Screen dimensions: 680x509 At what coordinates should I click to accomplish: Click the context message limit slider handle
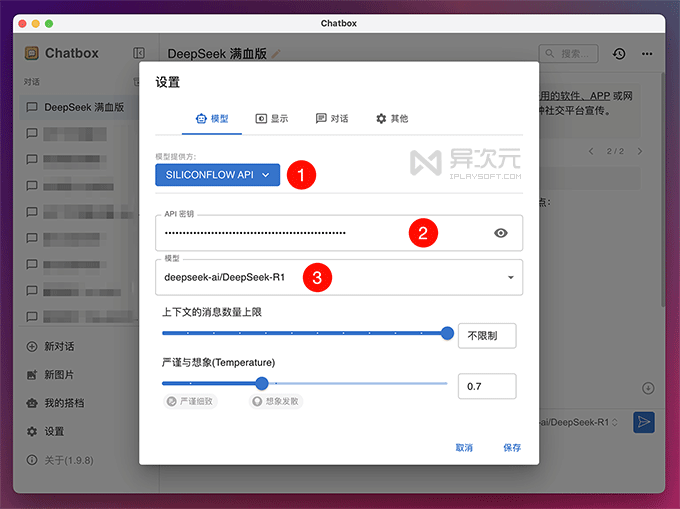(447, 333)
